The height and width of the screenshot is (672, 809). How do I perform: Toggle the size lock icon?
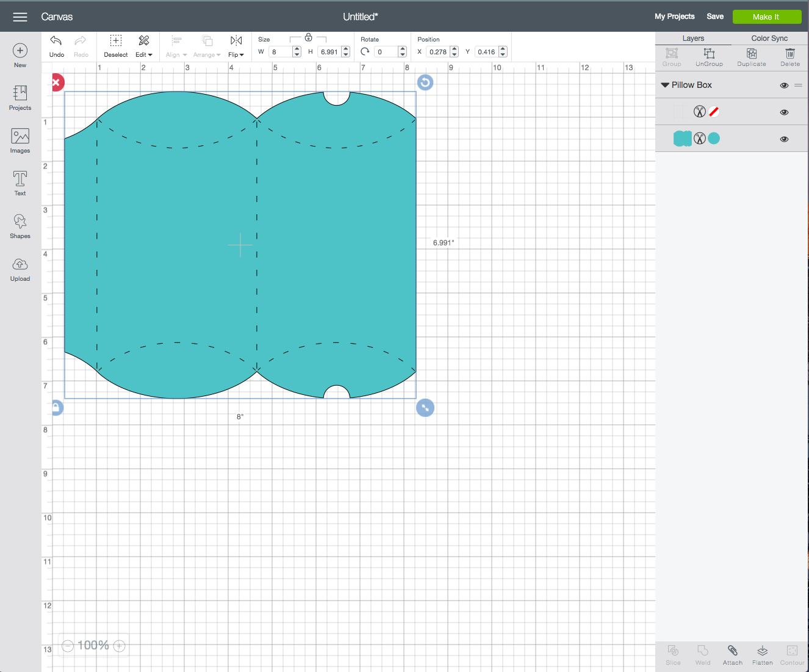pos(308,37)
